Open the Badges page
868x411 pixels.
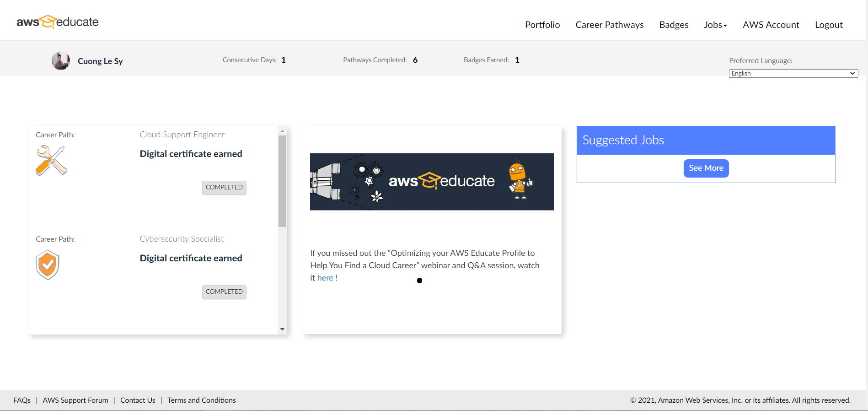[674, 25]
